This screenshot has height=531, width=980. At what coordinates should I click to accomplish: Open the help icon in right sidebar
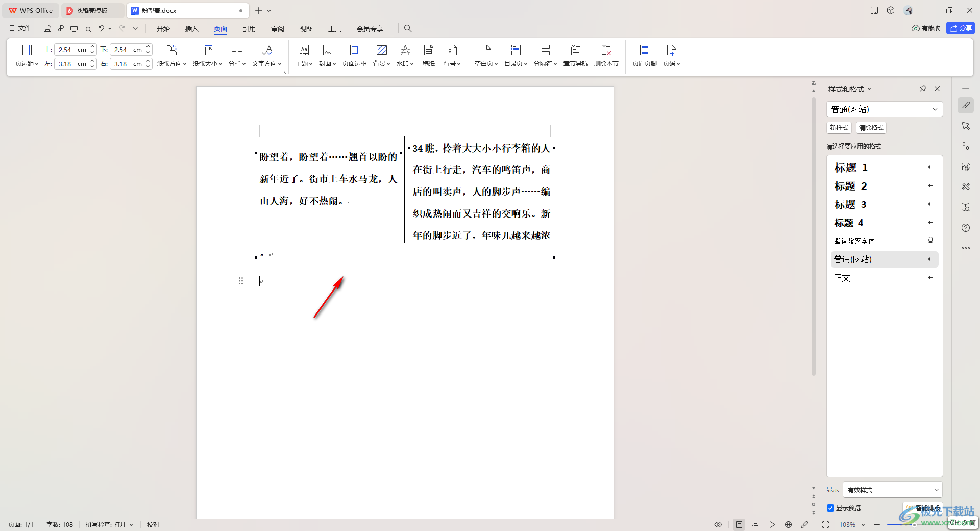click(966, 228)
